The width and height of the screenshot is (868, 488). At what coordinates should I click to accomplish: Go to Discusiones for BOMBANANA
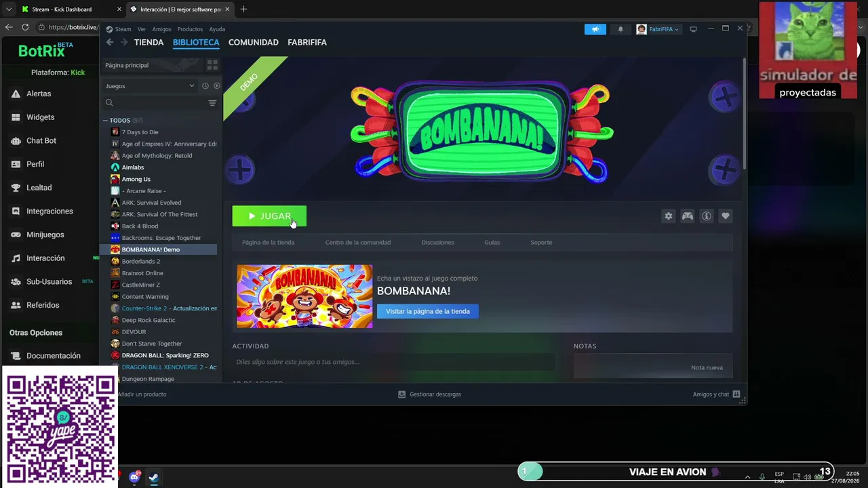click(438, 243)
